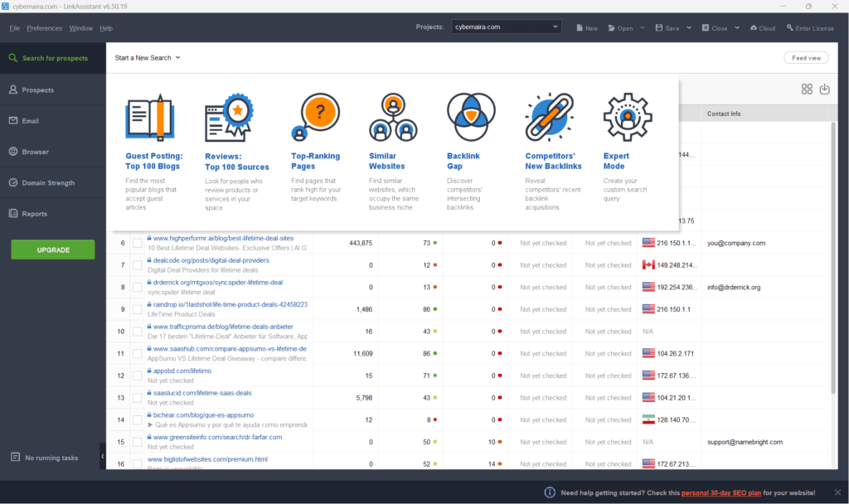Open raindrop.io life-time-product-deals link

(230, 304)
